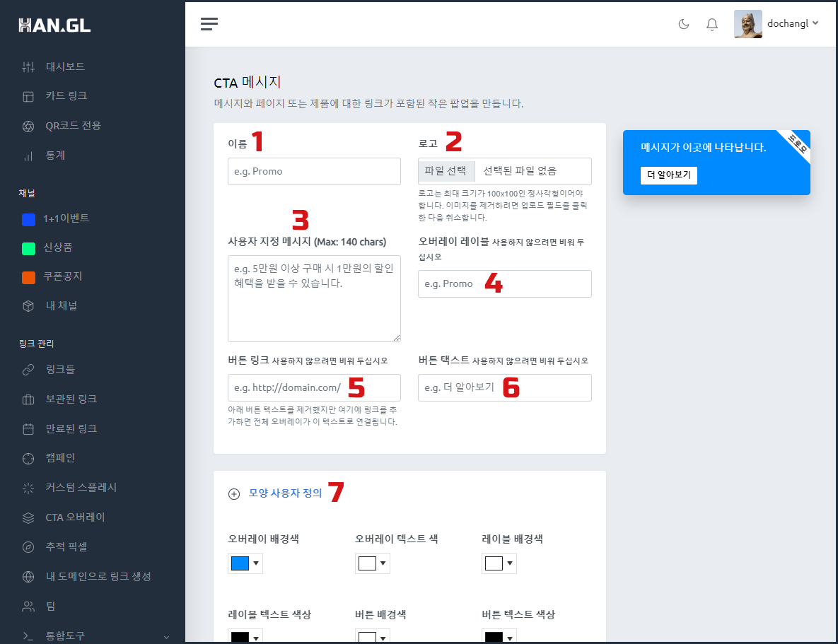Toggle the hamburger sidebar menu icon
This screenshot has height=644, width=838.
coord(209,23)
